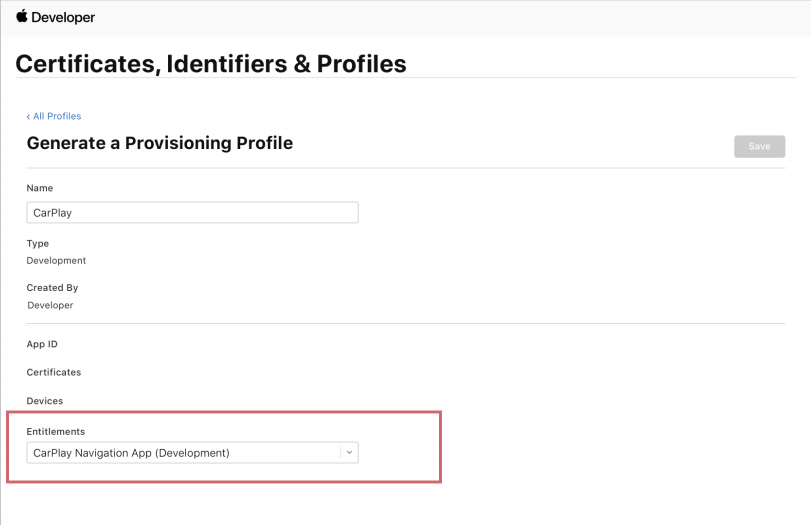Click the Entitlements label

pyautogui.click(x=56, y=431)
